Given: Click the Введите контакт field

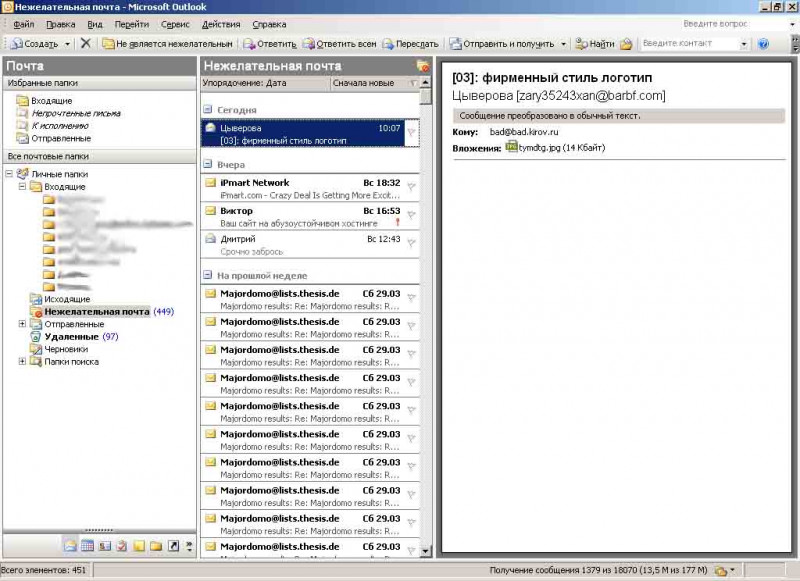Looking at the screenshot, I should [x=689, y=43].
